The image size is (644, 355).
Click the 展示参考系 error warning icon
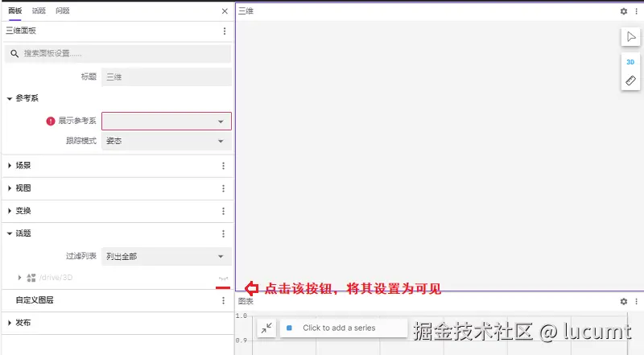tap(51, 121)
